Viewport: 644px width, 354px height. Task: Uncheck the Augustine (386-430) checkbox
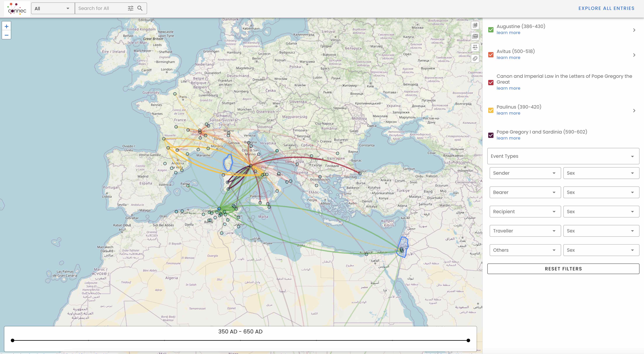coord(491,30)
